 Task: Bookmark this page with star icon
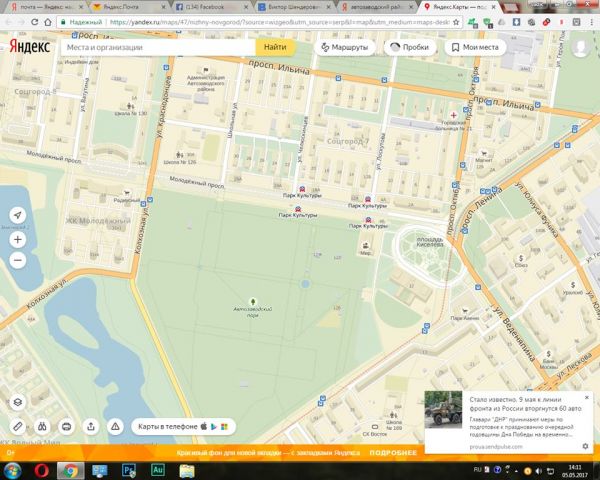pyautogui.click(x=456, y=22)
